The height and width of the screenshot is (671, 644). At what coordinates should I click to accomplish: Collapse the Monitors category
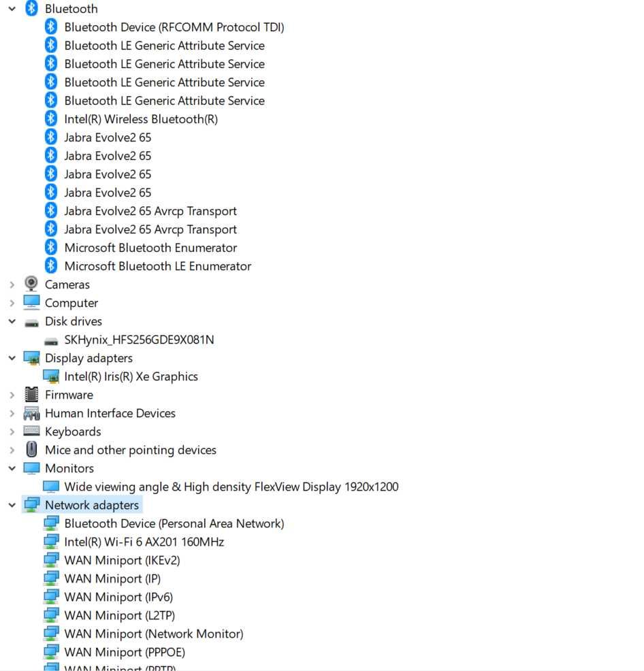[x=12, y=469]
